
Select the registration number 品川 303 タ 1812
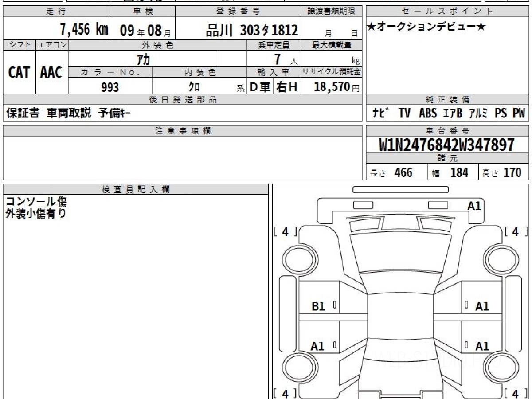click(x=252, y=30)
